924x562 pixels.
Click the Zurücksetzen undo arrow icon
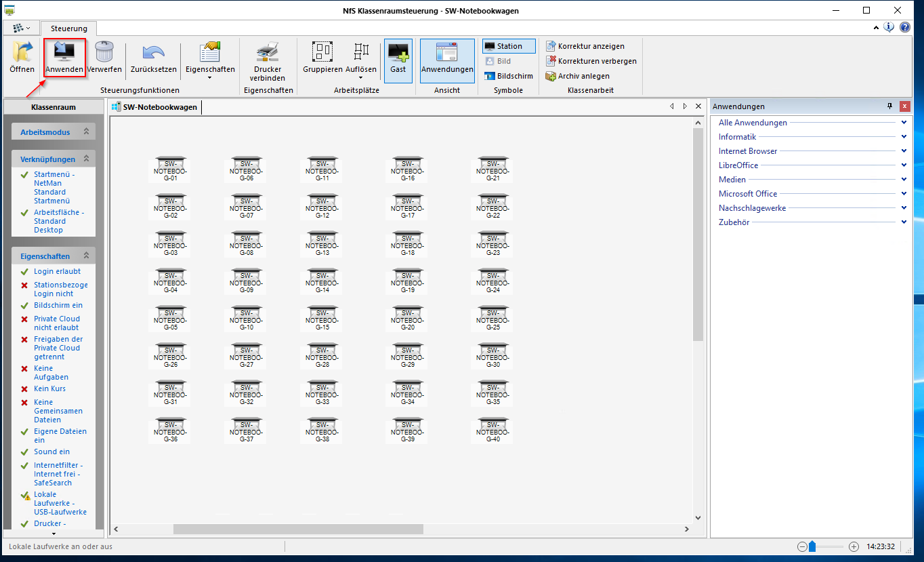tap(154, 52)
